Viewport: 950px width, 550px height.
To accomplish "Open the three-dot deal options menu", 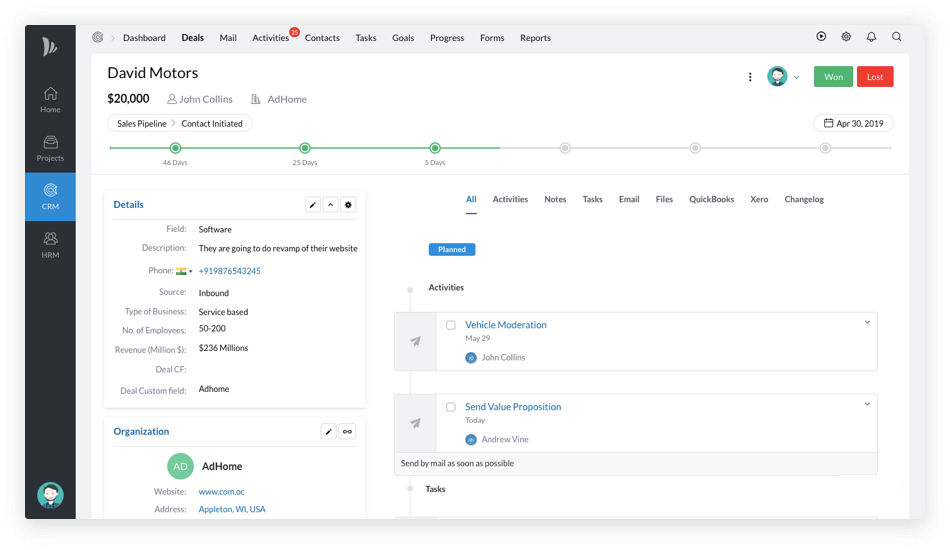I will point(750,77).
